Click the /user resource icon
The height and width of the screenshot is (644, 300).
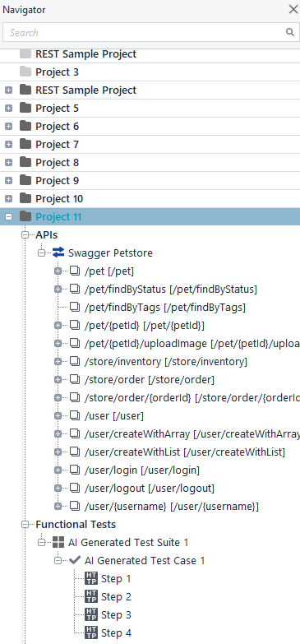[x=74, y=415]
